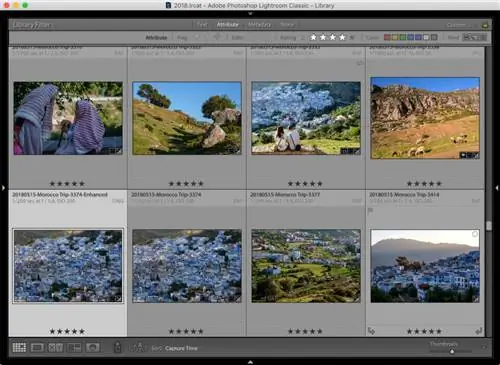The width and height of the screenshot is (500, 365).
Task: Select the tree and boulder hillside thumbnail
Action: (x=187, y=118)
